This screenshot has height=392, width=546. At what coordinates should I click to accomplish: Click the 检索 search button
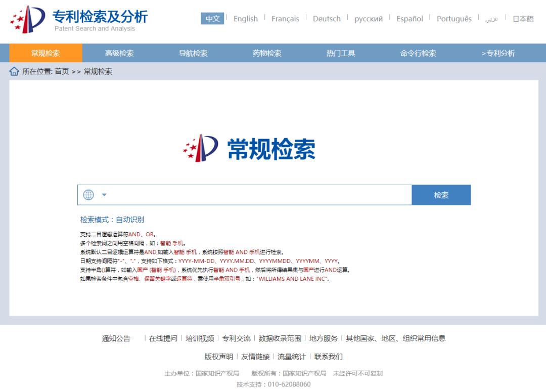[x=442, y=195]
